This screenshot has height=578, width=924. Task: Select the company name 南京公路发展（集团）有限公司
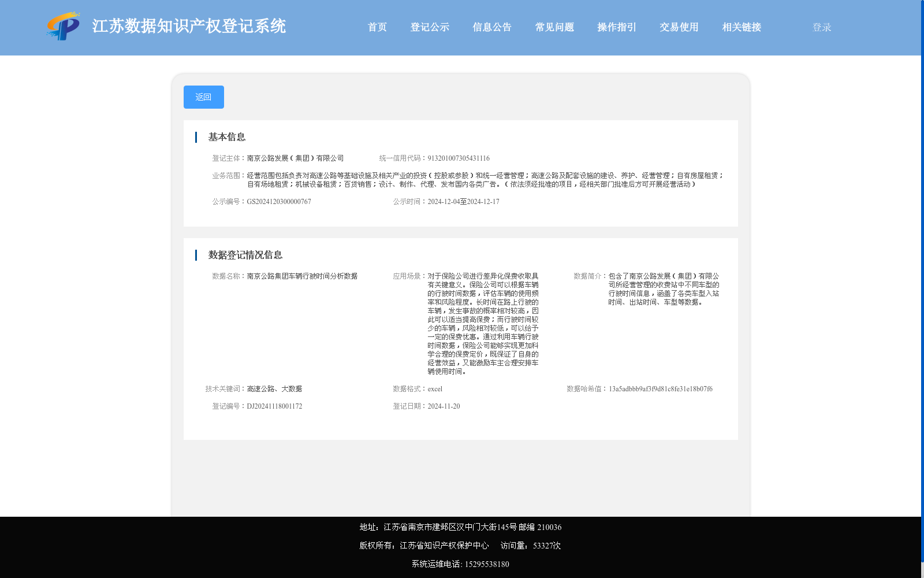point(295,158)
